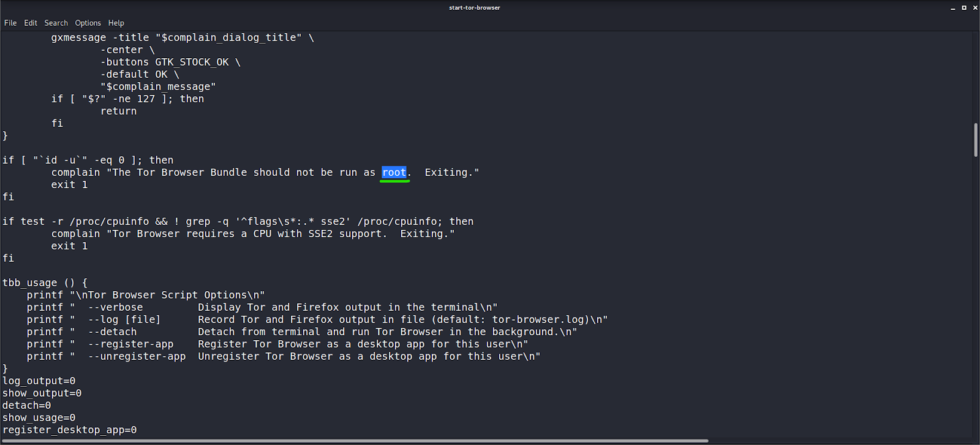
Task: Click the "return" statement
Action: point(119,111)
